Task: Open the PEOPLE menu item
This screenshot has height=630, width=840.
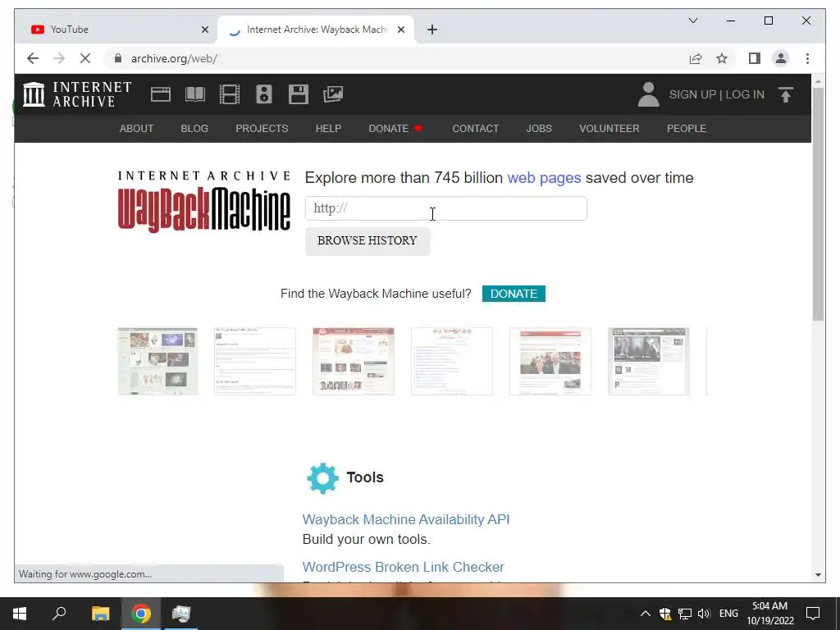Action: click(687, 129)
